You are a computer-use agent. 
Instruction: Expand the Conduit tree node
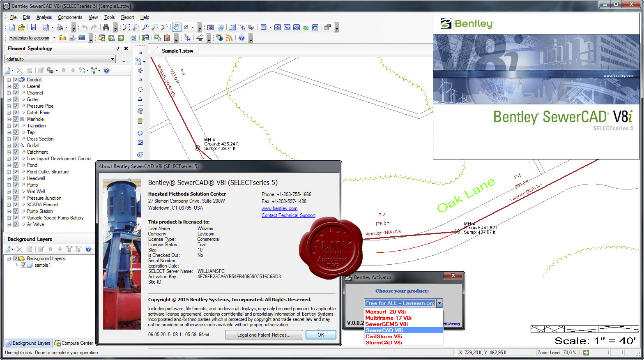pos(9,80)
